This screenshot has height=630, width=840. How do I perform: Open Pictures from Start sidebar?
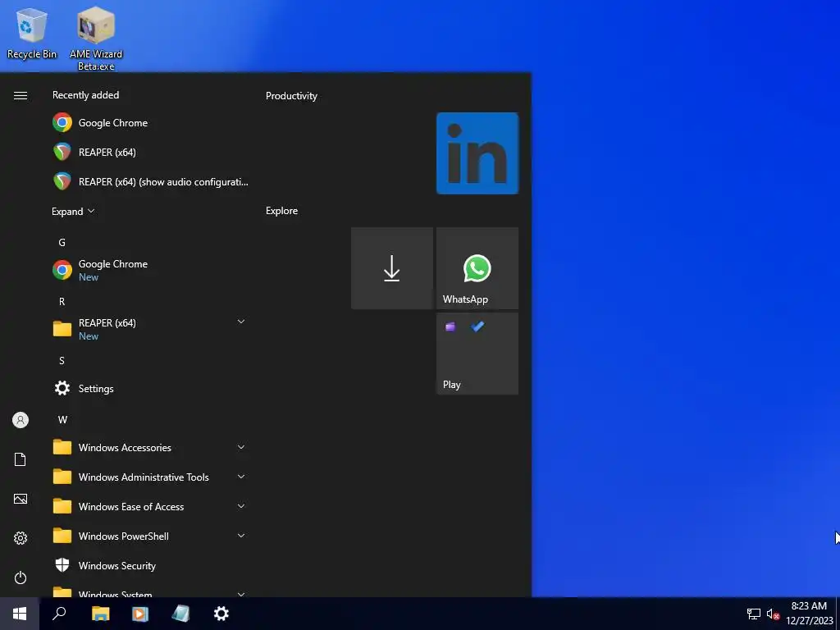(21, 499)
